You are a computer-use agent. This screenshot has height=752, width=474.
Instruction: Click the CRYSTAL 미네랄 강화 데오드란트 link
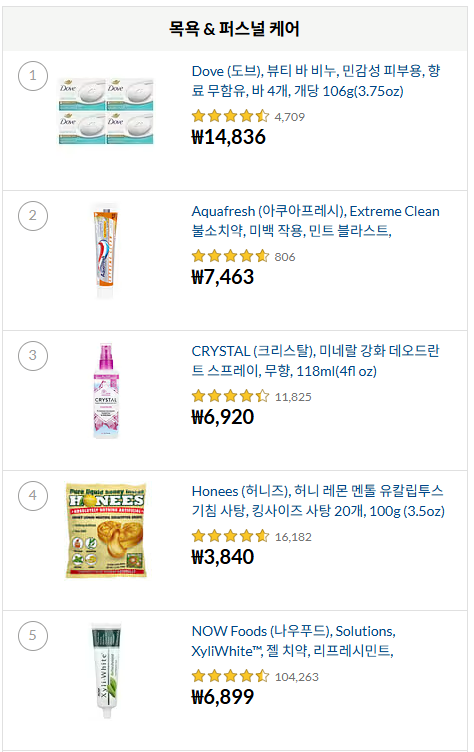pos(315,361)
